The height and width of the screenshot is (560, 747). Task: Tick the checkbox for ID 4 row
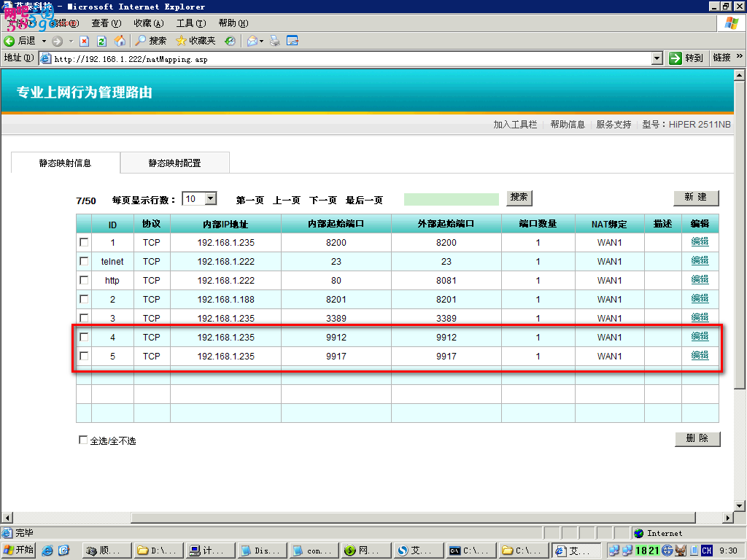pyautogui.click(x=84, y=337)
